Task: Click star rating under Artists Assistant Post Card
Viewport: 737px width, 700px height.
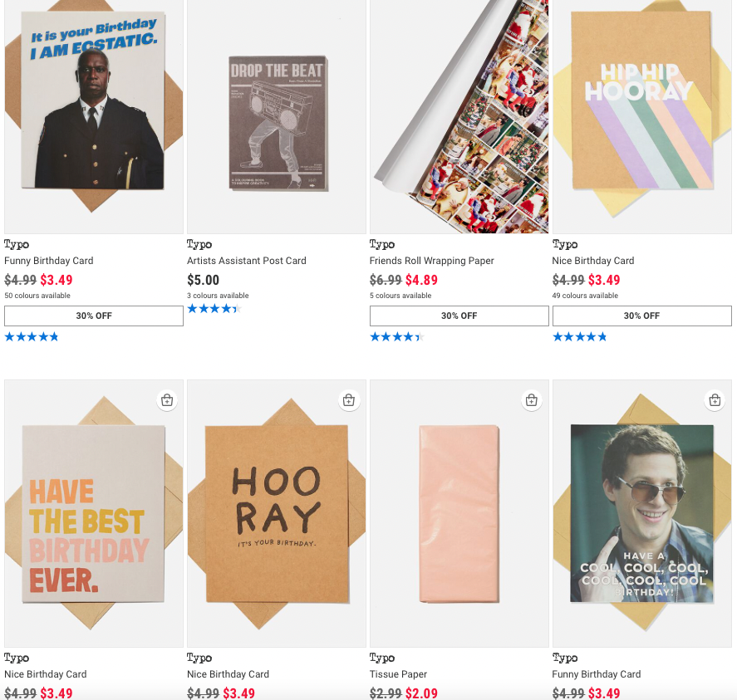Action: pos(214,309)
